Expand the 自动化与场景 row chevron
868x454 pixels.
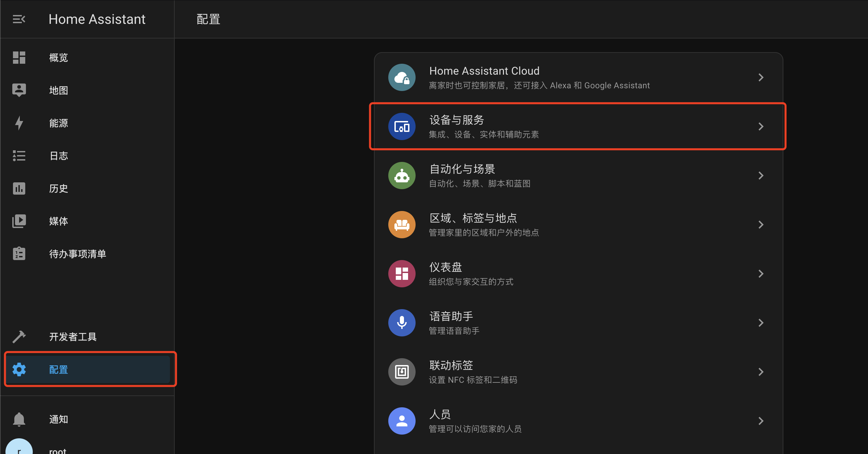761,176
